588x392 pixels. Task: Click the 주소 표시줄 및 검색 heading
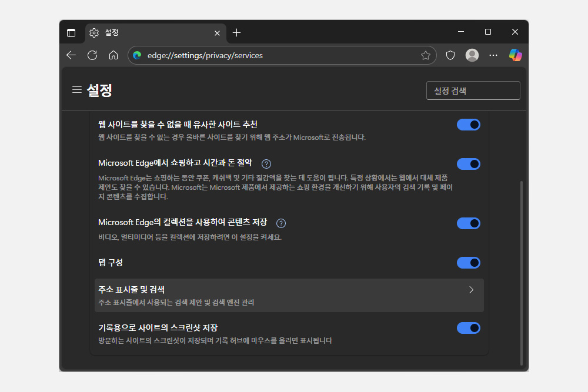point(131,290)
